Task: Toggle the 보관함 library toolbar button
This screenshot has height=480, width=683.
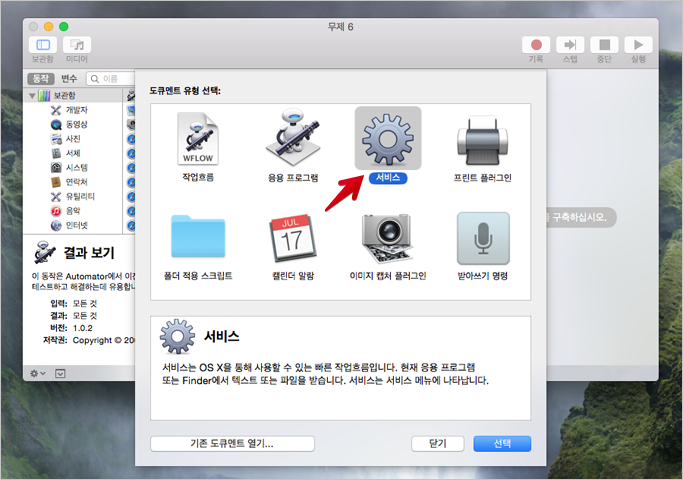Action: 43,45
